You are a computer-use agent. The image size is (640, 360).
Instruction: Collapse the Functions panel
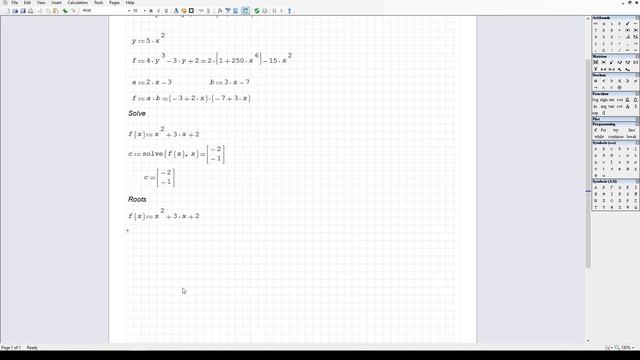click(638, 94)
